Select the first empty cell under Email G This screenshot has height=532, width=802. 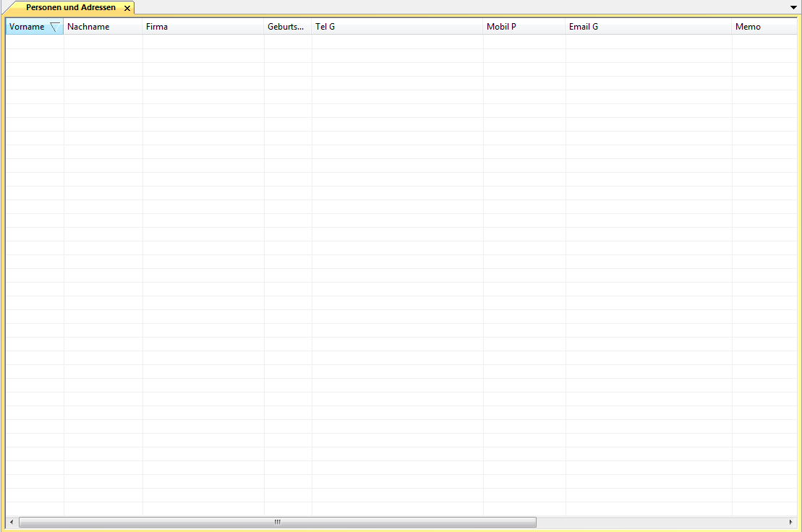(648, 42)
